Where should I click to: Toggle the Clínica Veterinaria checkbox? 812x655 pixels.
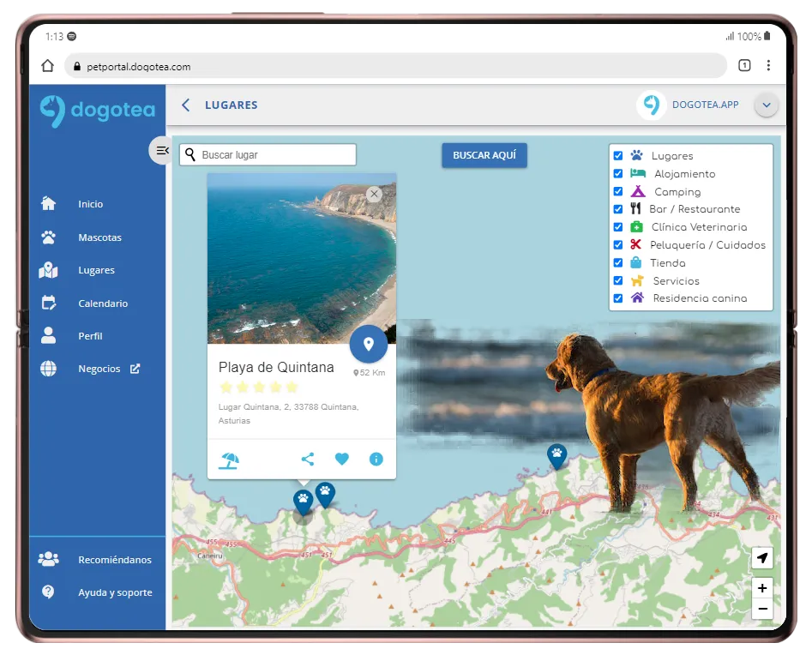point(617,227)
